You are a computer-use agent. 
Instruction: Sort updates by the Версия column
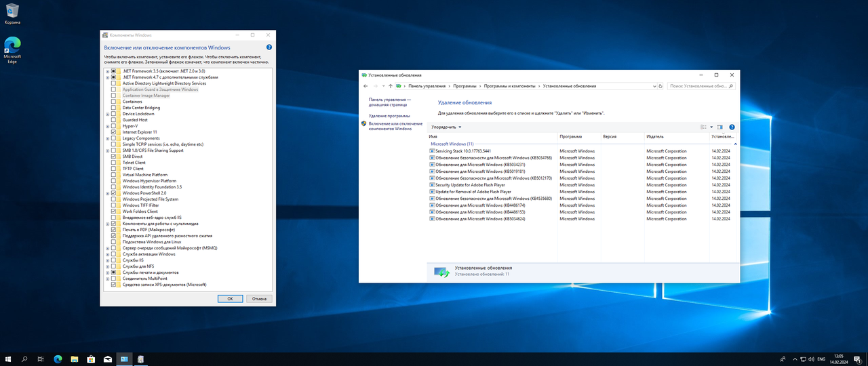click(623, 136)
